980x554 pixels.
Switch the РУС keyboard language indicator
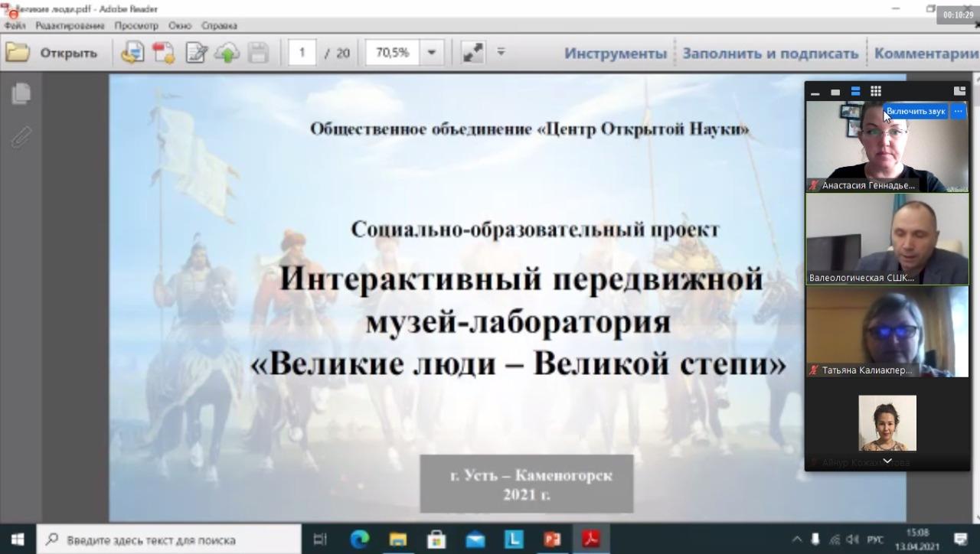(875, 539)
